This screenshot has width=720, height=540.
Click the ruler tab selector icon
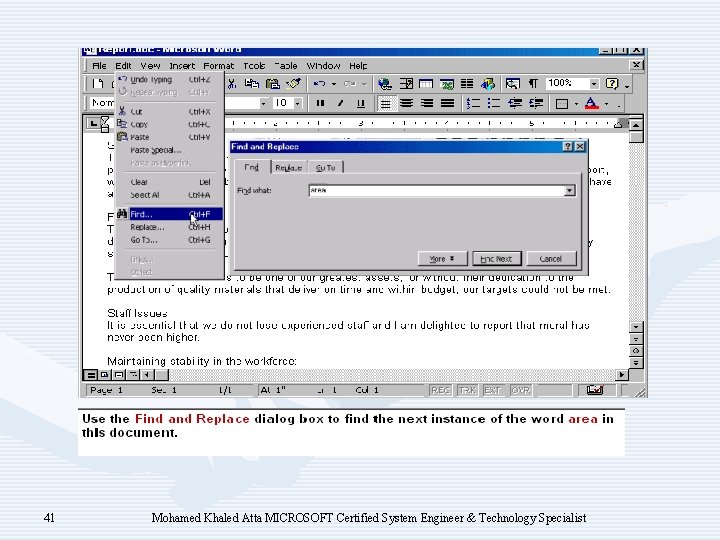(93, 123)
